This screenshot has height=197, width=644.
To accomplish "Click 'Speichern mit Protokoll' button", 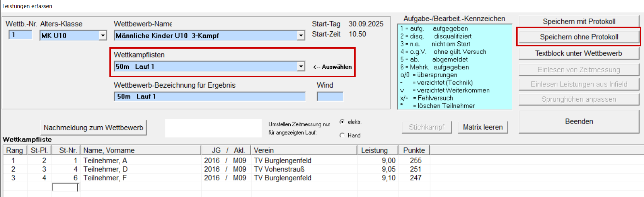I will [x=579, y=21].
